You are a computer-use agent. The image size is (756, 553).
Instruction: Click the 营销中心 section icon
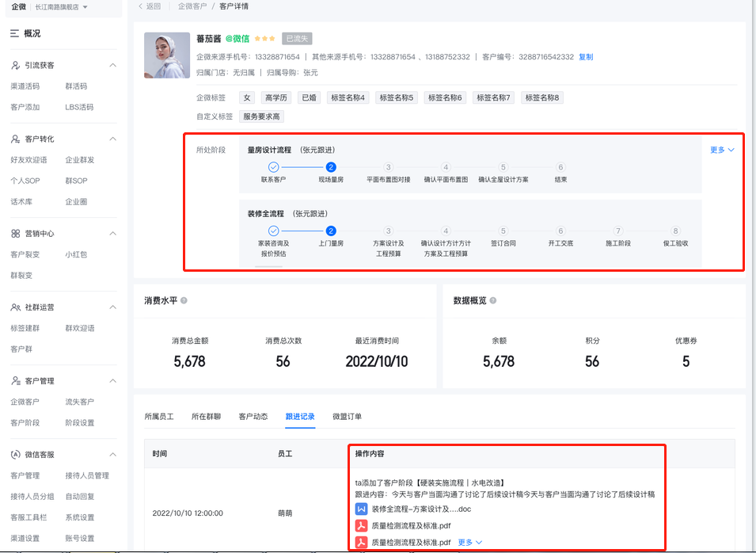(x=15, y=234)
